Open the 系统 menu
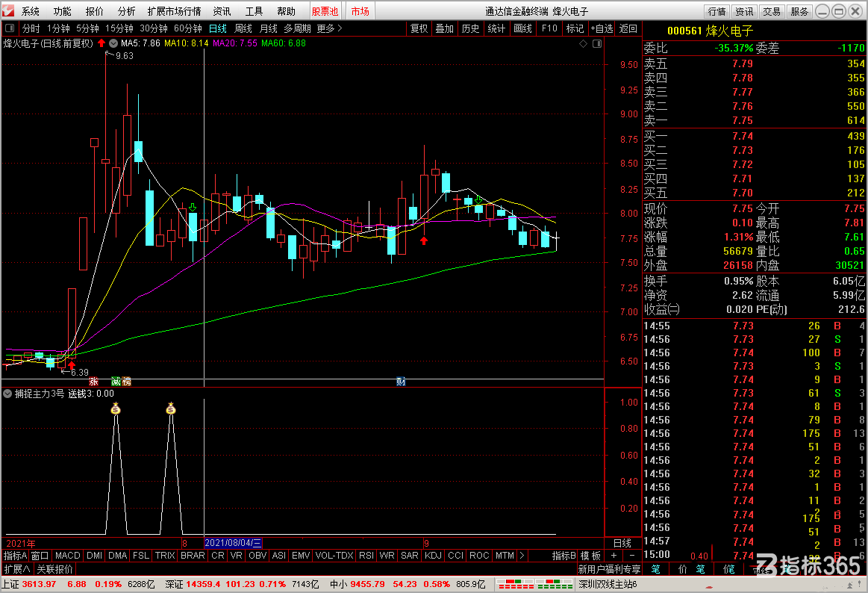This screenshot has width=868, height=593. (x=31, y=11)
